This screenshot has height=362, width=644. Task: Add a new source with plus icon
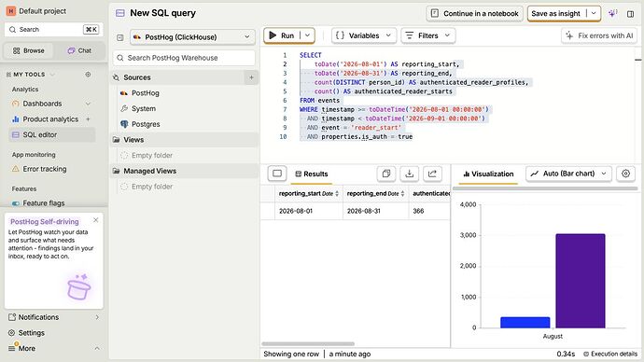(251, 77)
